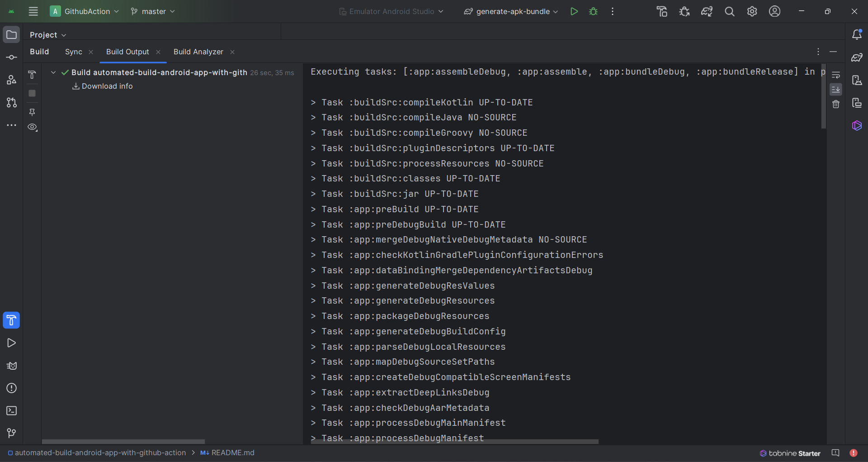Debug the generate-apk-bundle configuration
This screenshot has width=868, height=462.
click(594, 11)
